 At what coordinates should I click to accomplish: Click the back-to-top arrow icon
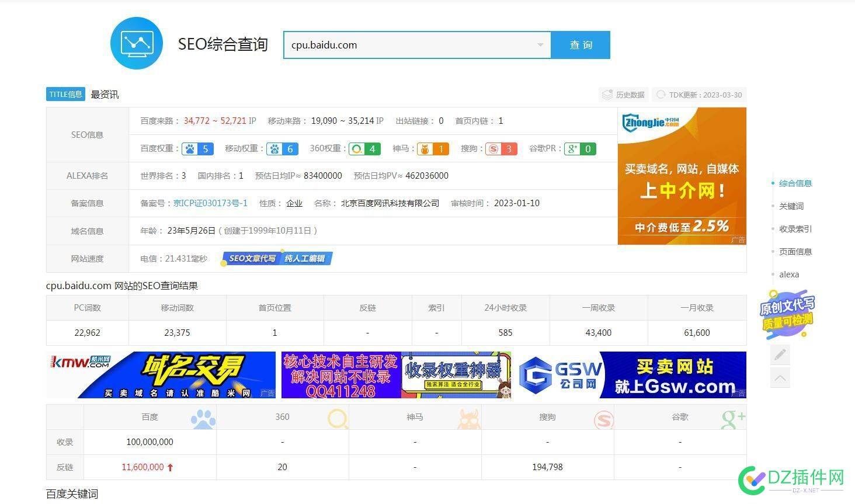click(x=780, y=378)
